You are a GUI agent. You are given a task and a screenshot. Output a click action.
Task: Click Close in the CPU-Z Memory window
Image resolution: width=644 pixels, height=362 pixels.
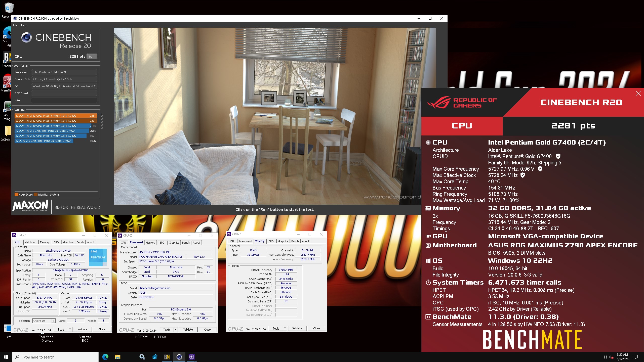[x=316, y=328]
